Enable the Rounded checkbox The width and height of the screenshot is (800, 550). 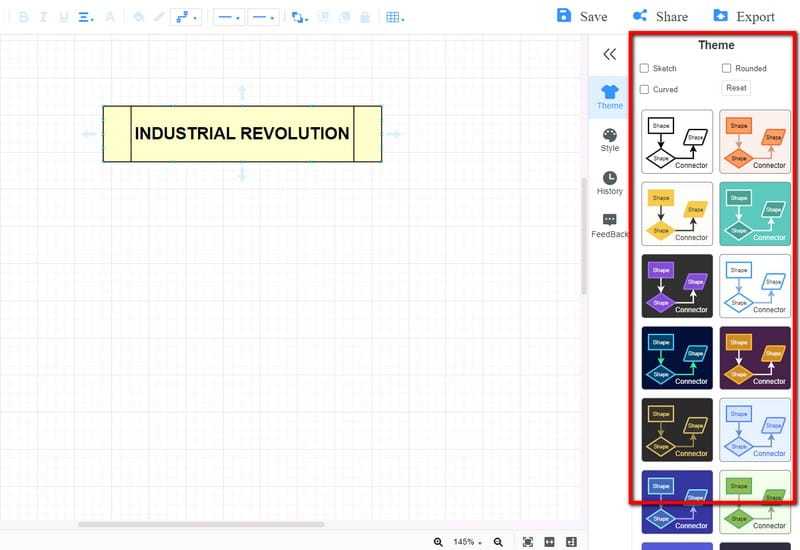727,68
